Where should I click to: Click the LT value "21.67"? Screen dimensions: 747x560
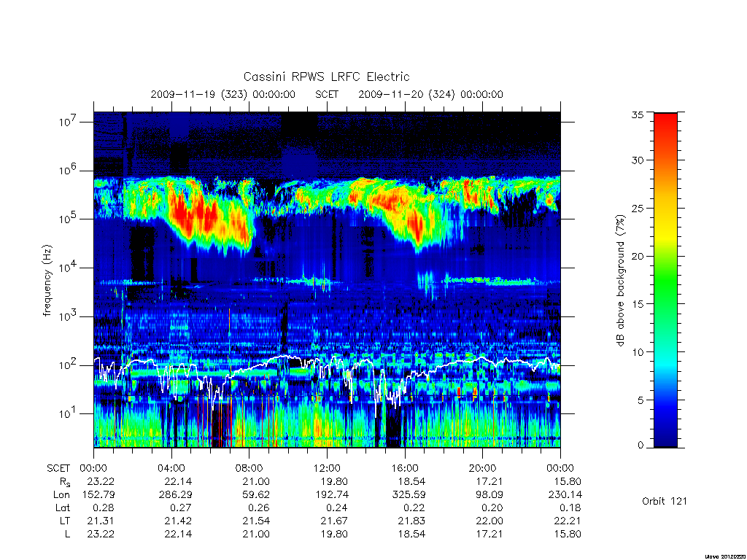point(333,521)
